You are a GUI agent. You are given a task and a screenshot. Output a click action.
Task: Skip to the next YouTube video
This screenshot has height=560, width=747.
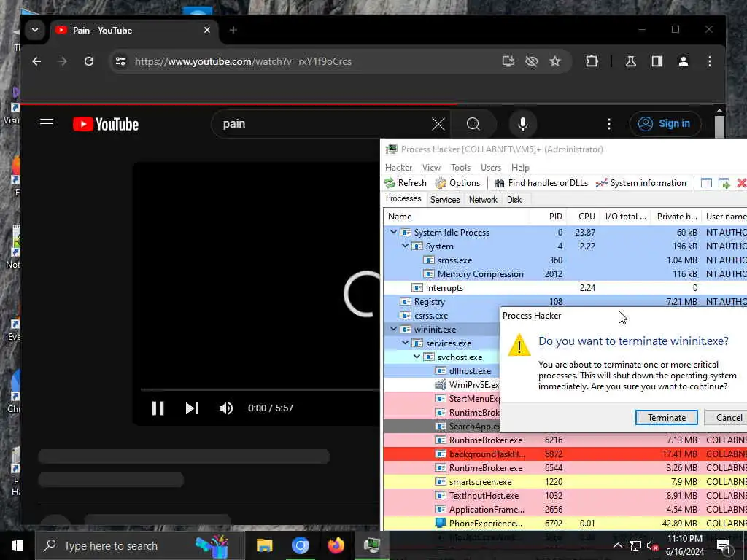pos(192,408)
